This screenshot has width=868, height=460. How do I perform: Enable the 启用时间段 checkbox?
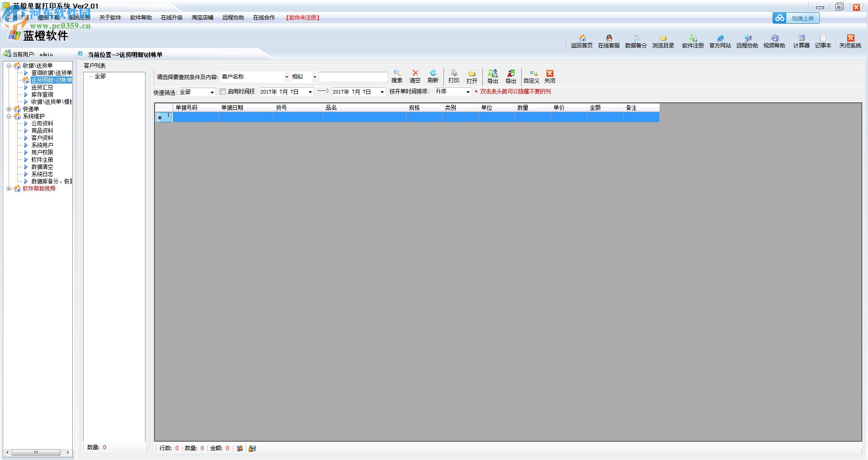222,92
